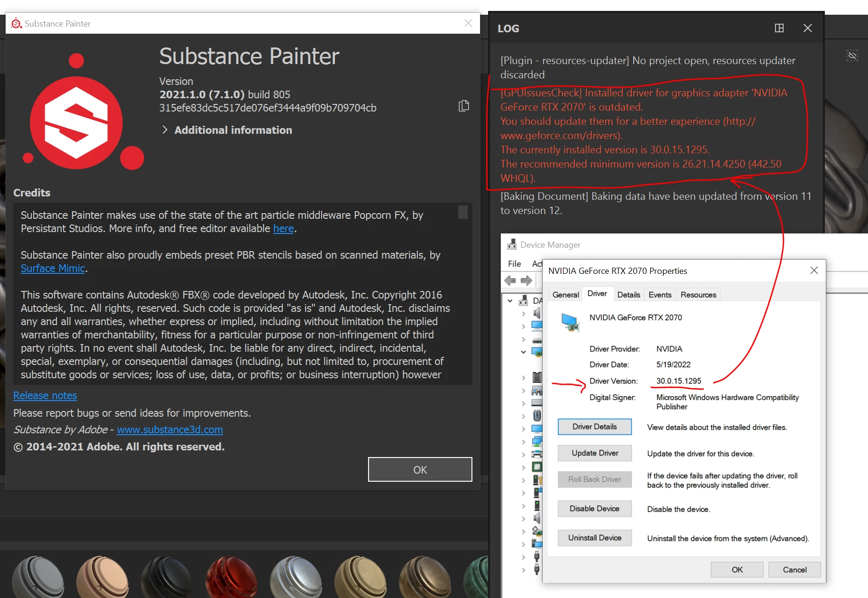This screenshot has height=598, width=868.
Task: Open the www.substance3d.com link
Action: pyautogui.click(x=170, y=430)
